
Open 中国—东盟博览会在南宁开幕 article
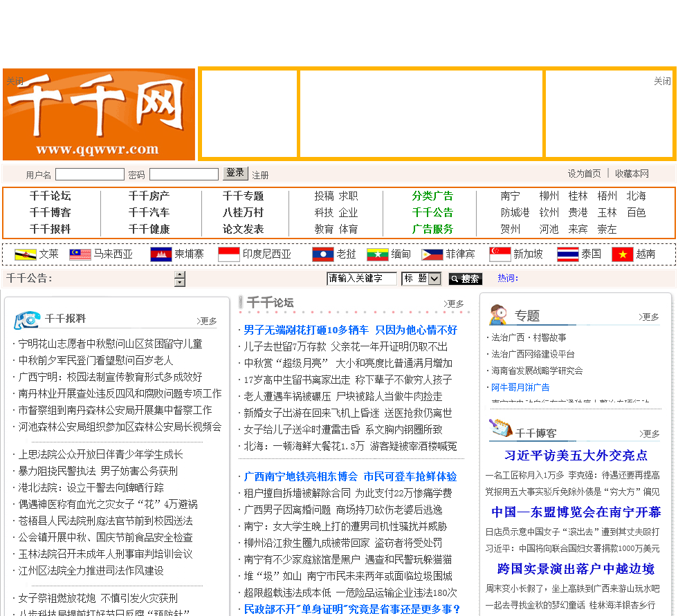pyautogui.click(x=576, y=512)
